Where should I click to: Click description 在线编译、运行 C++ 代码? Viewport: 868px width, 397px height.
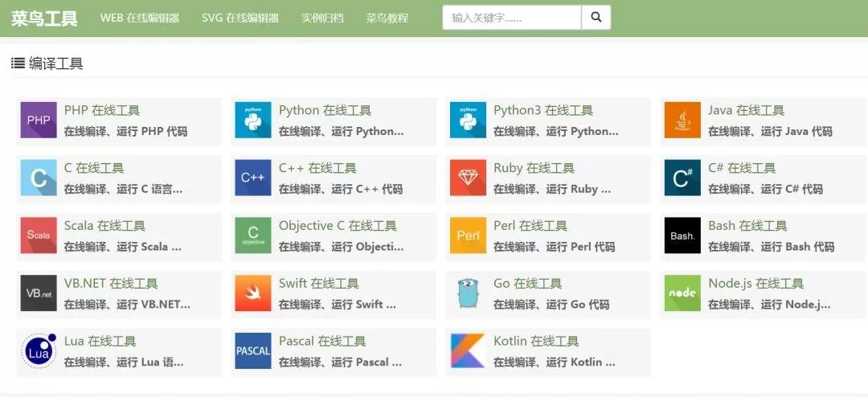[x=341, y=189]
